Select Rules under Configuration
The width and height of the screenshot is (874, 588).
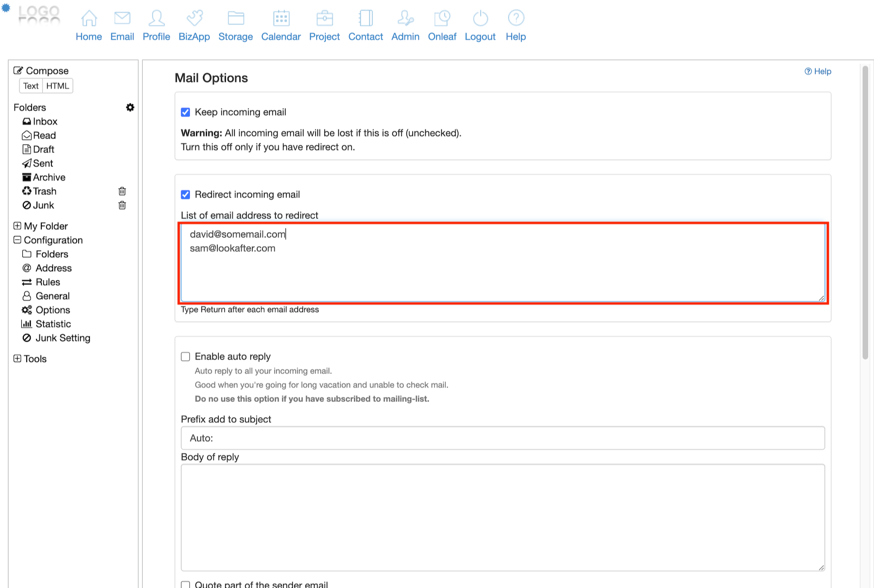48,282
